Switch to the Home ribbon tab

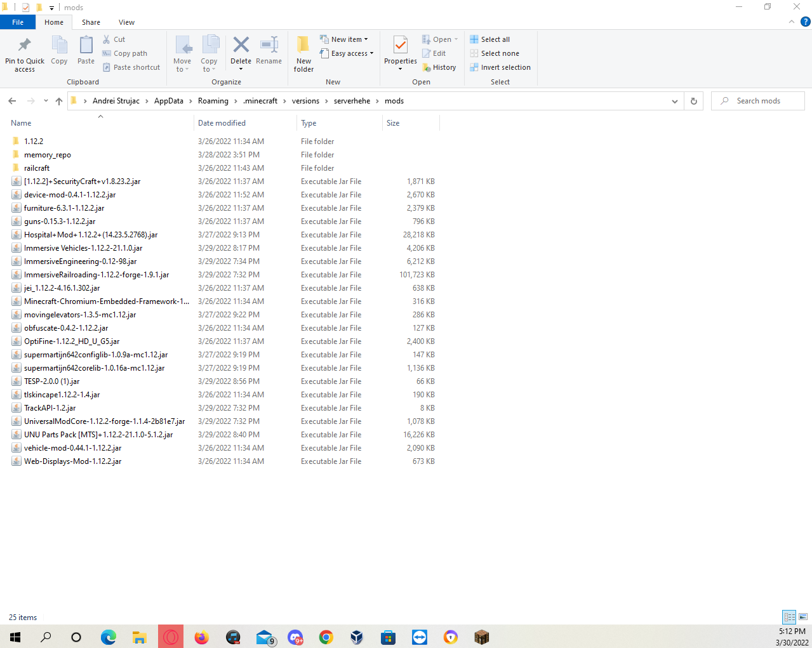click(54, 22)
